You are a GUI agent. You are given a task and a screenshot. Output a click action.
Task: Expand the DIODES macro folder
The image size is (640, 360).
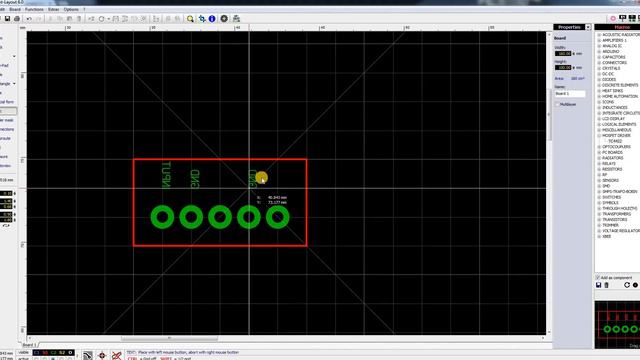(599, 80)
